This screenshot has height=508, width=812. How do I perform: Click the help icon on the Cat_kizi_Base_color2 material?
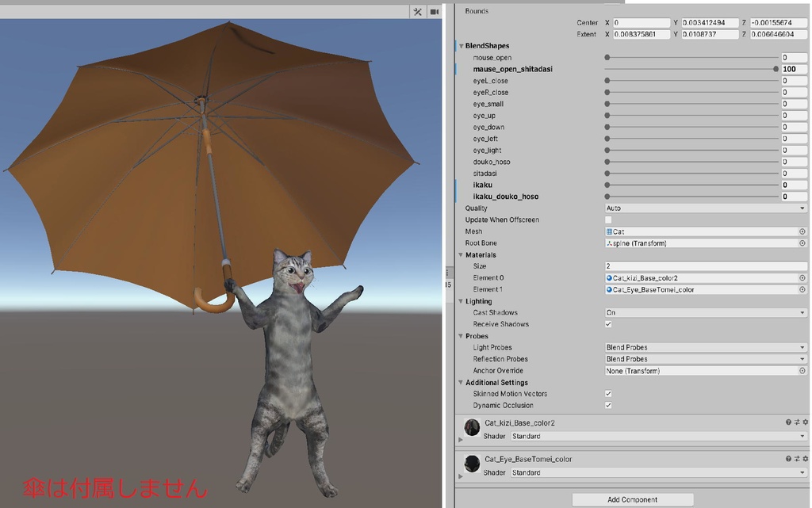(790, 422)
